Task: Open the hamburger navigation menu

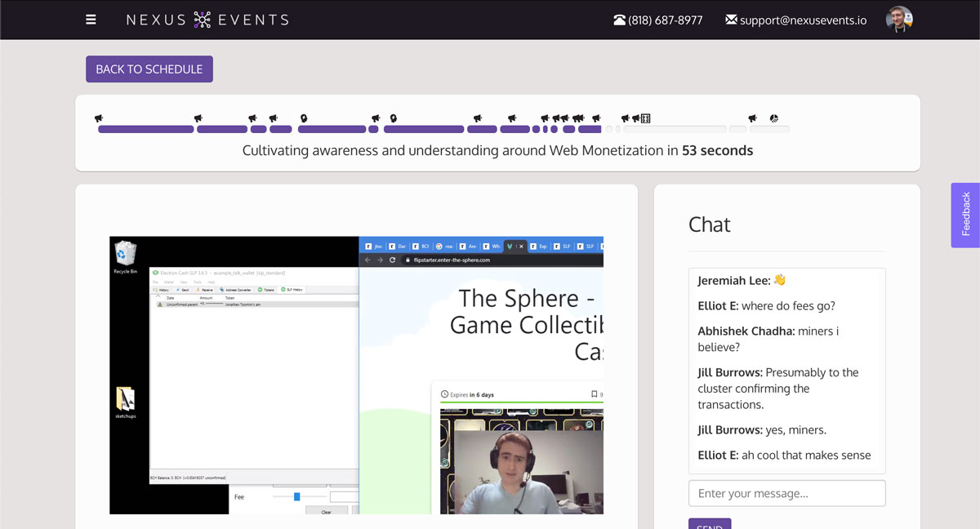Action: tap(91, 20)
